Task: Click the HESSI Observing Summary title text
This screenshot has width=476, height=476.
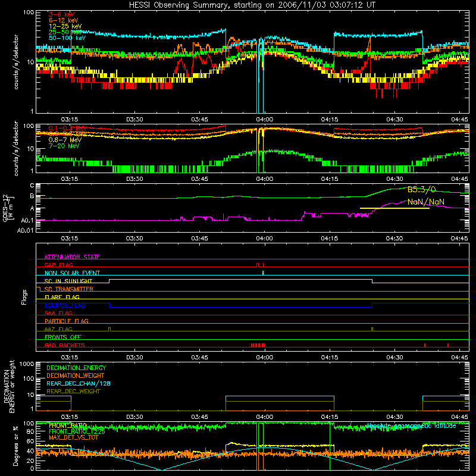Action: click(252, 5)
